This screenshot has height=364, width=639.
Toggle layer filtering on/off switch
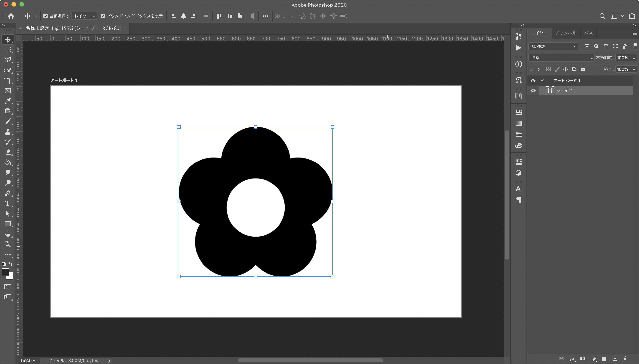click(x=635, y=46)
